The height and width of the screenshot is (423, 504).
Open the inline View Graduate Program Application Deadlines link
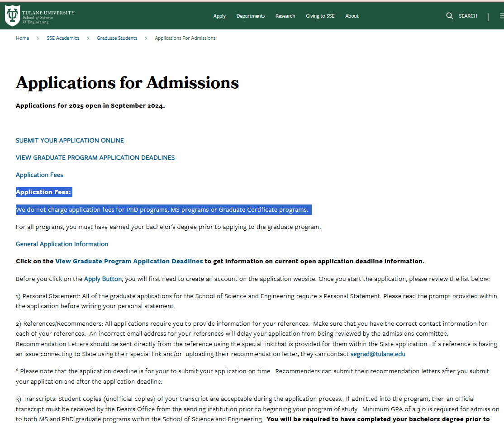[x=129, y=261]
